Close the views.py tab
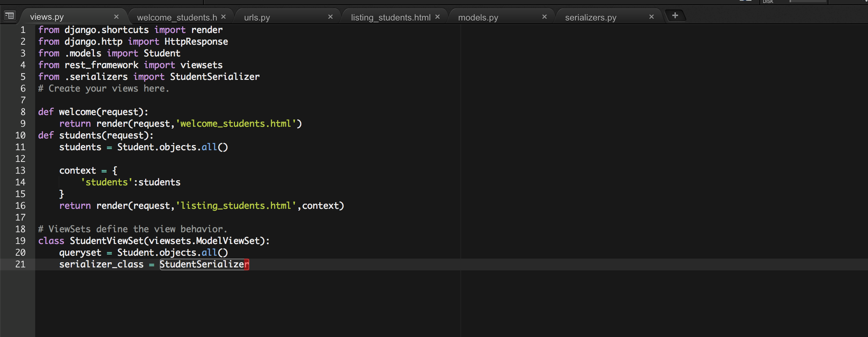Screen dimensions: 868x337 pyautogui.click(x=116, y=17)
